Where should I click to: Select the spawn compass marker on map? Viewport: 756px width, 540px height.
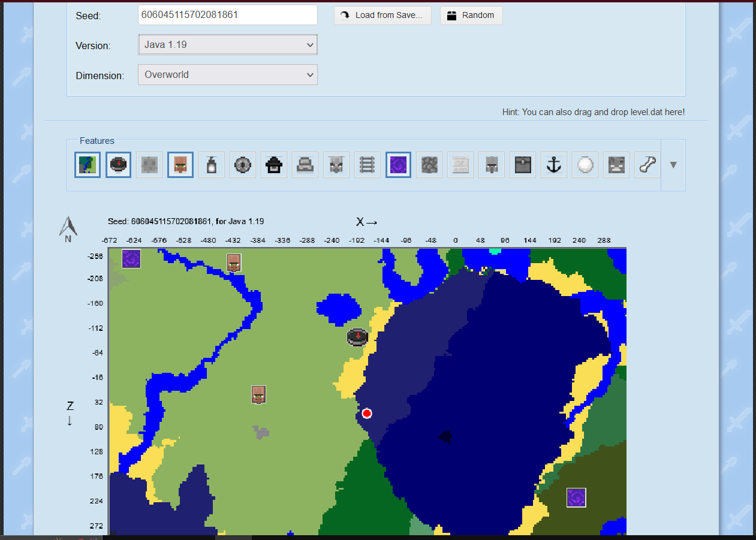pos(357,337)
